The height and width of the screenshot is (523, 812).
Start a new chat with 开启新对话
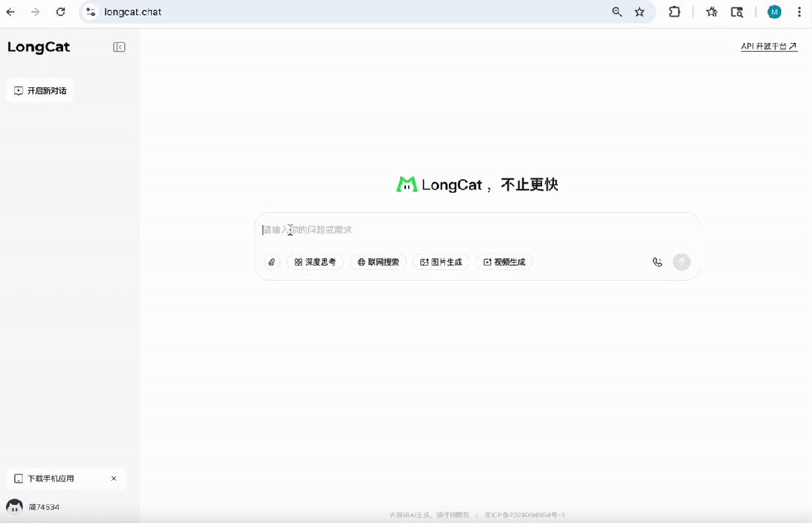40,90
